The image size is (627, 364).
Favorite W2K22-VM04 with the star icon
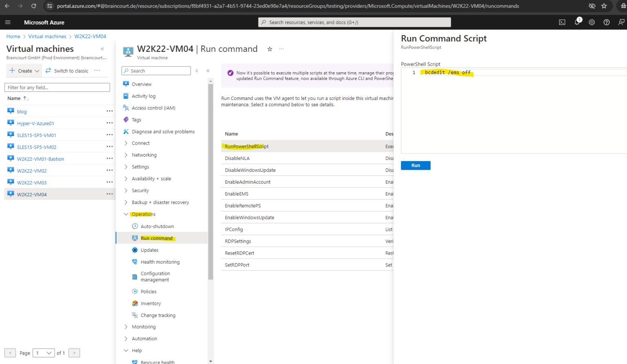(269, 49)
